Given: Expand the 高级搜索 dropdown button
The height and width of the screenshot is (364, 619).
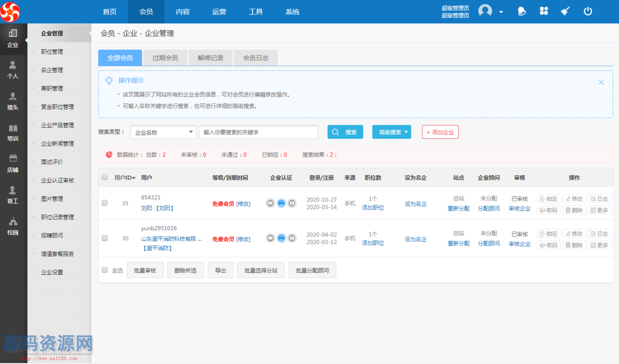Looking at the screenshot, I should pos(391,132).
